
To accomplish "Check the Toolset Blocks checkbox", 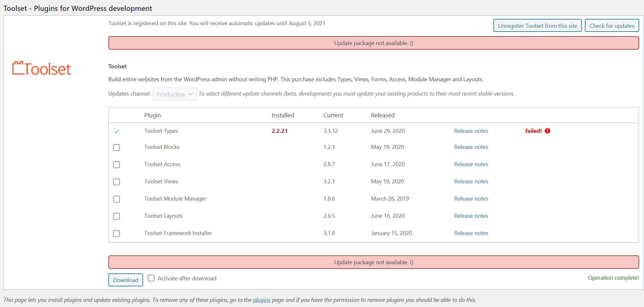I will [116, 147].
